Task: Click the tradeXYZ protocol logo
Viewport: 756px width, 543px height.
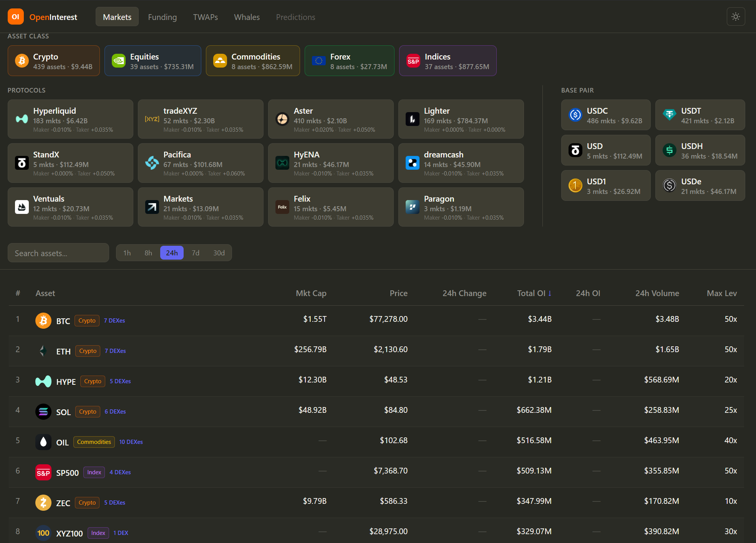Action: coord(152,119)
